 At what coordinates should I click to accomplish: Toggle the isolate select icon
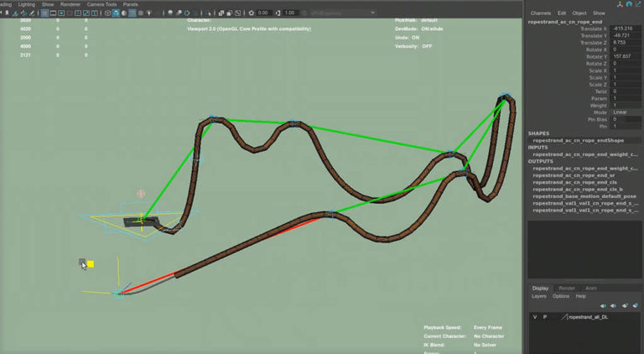[208, 13]
